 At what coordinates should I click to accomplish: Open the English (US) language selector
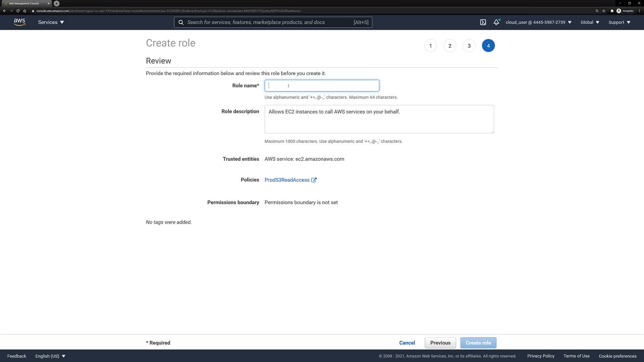tap(50, 356)
